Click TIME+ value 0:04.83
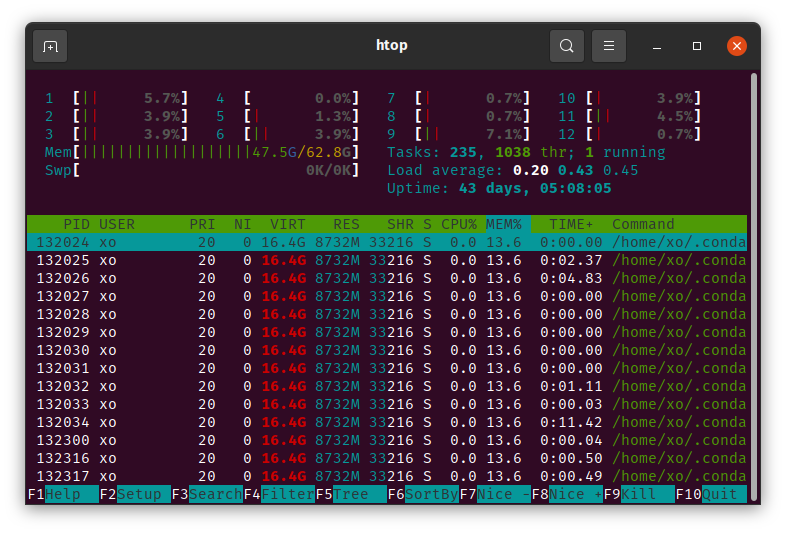The height and width of the screenshot is (533, 786). pos(571,278)
